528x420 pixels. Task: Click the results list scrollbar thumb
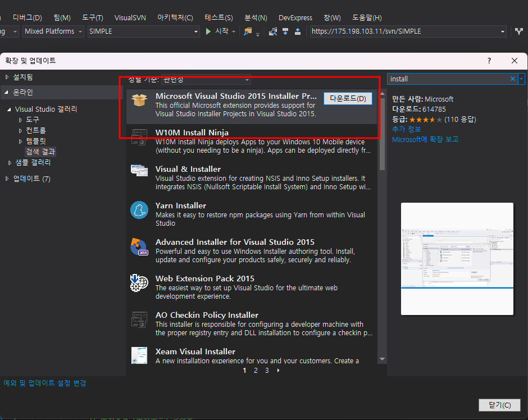382,133
